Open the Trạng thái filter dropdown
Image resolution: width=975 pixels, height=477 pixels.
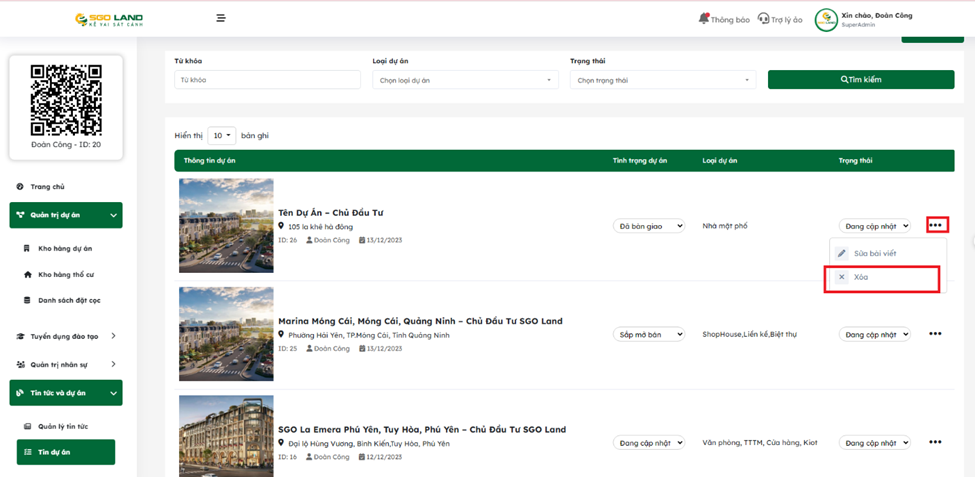[x=662, y=80]
